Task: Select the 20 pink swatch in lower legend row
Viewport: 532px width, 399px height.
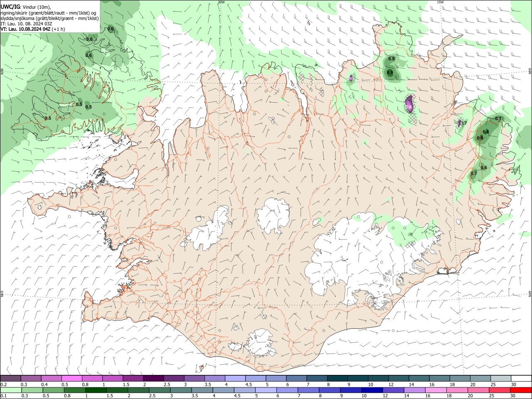Action: tap(478, 390)
